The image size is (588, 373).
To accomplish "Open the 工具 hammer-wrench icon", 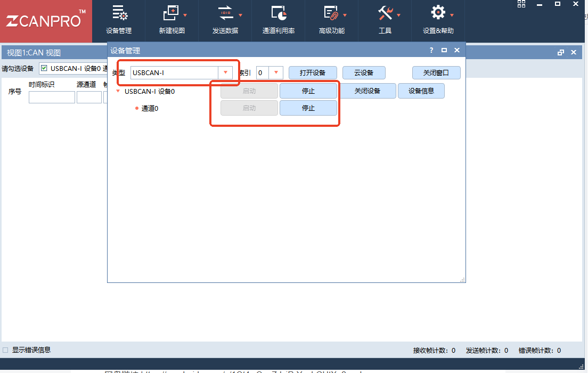I will coord(385,13).
